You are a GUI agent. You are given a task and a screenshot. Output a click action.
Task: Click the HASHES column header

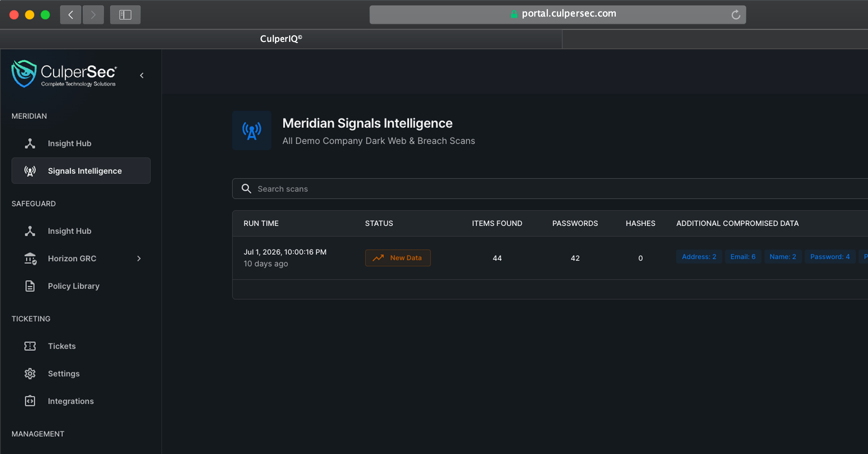(x=640, y=223)
